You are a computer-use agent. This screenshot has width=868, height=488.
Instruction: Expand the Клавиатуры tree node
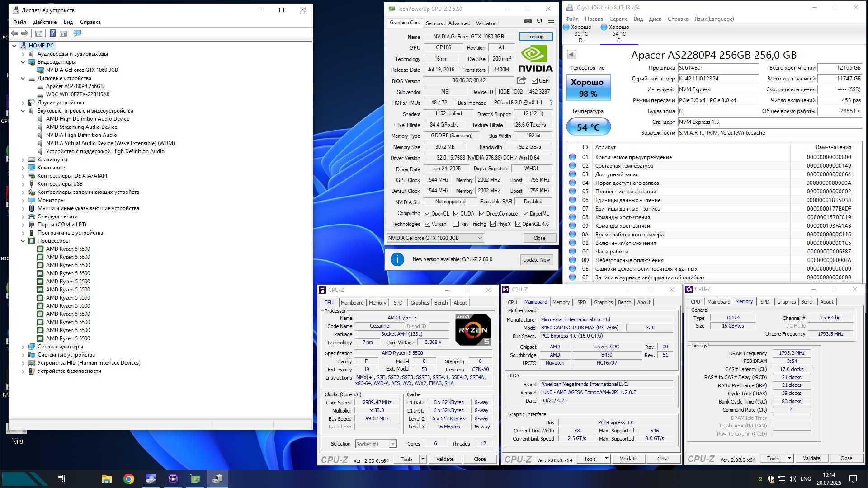coord(23,160)
